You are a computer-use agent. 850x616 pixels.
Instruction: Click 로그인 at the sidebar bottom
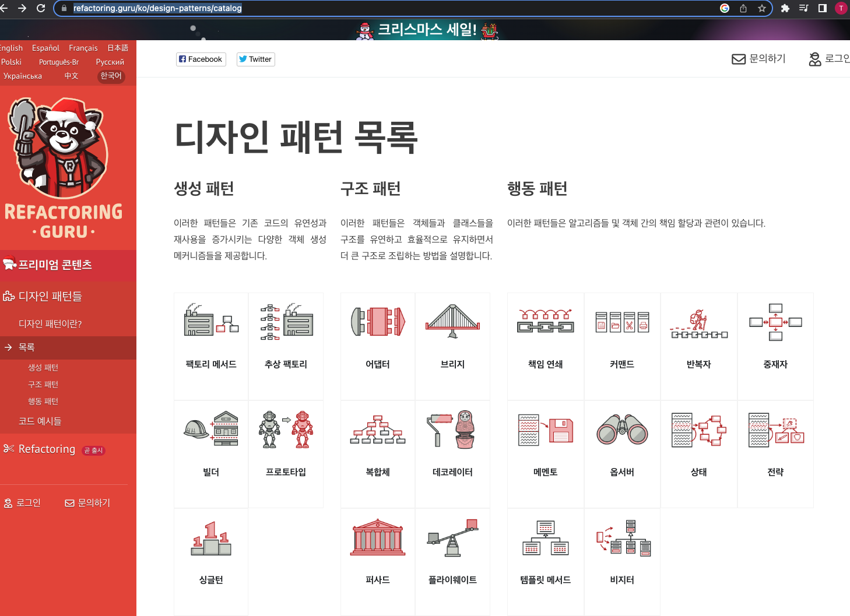22,503
